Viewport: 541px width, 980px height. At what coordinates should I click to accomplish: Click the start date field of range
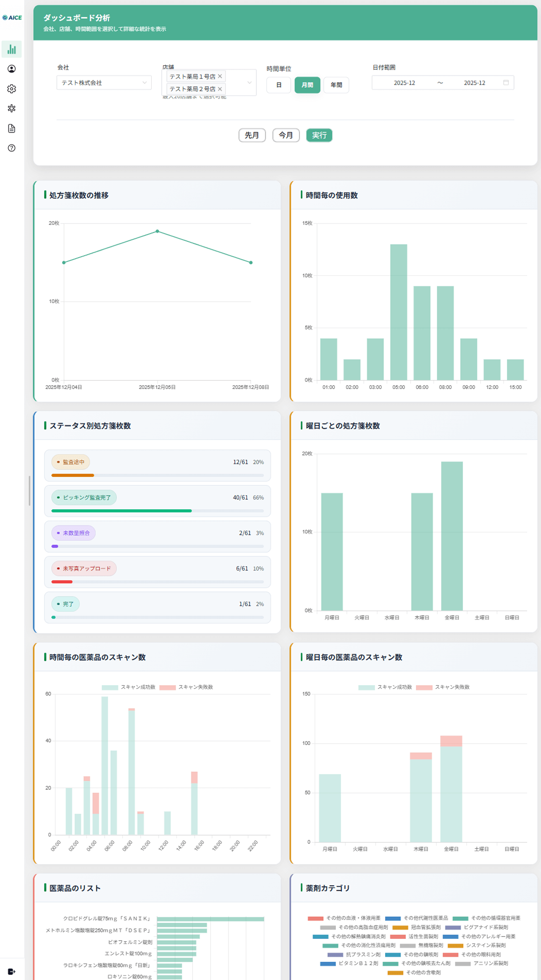[404, 83]
